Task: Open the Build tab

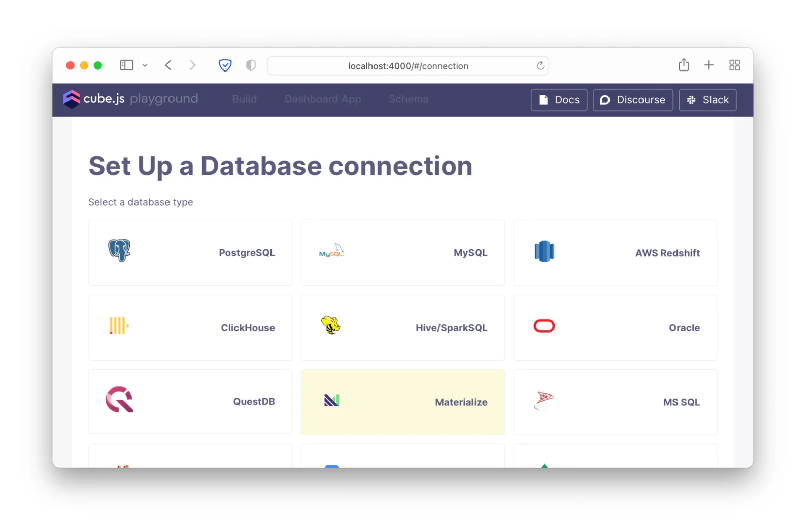Action: (245, 99)
